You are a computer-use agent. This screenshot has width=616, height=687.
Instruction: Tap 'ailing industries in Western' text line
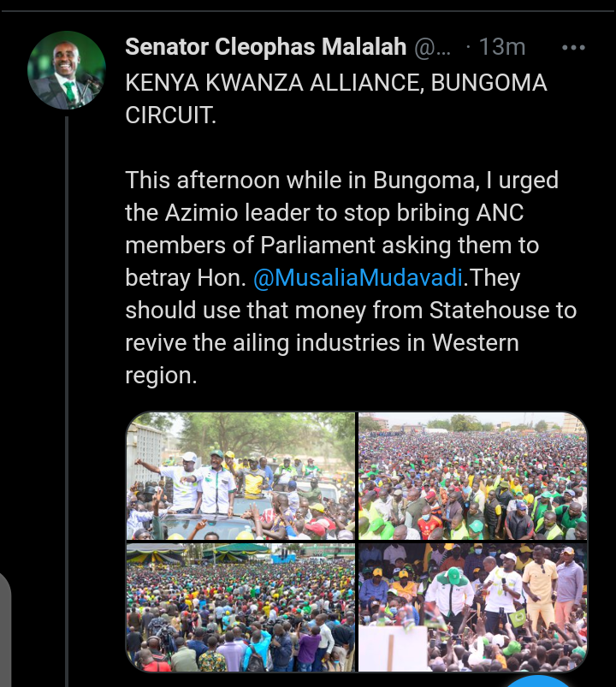click(376, 342)
